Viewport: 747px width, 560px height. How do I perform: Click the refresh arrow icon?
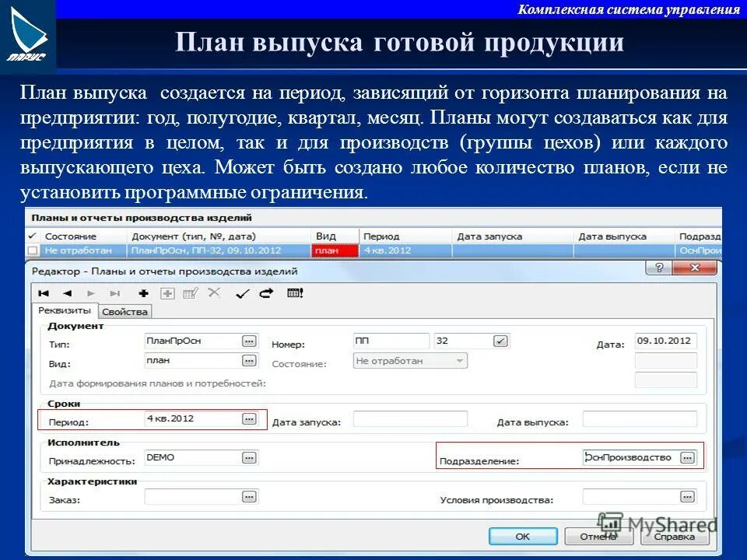266,293
